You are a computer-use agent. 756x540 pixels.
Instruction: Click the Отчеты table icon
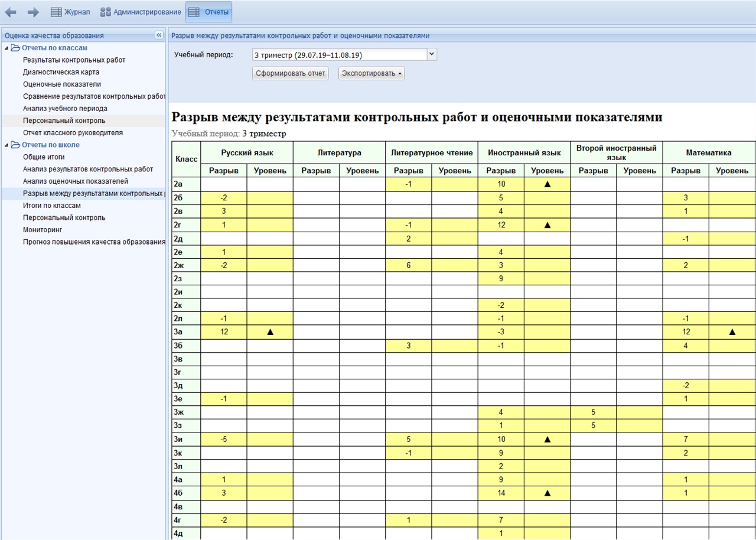pyautogui.click(x=194, y=12)
